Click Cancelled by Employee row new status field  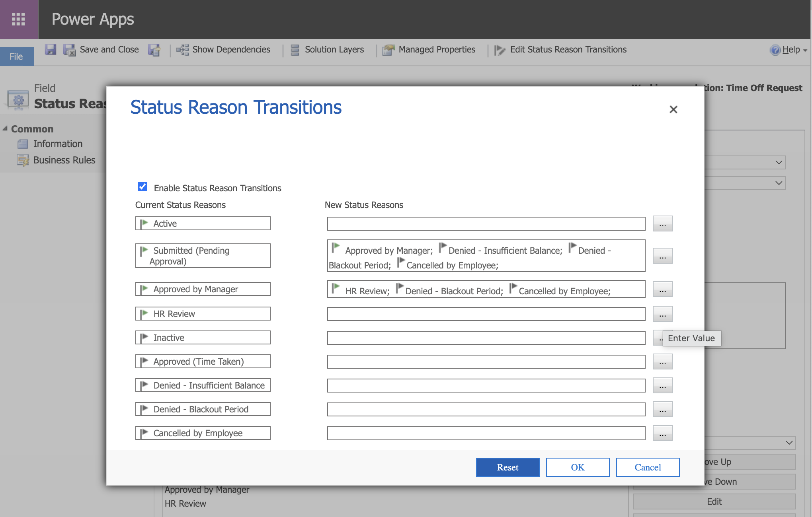[x=486, y=433]
